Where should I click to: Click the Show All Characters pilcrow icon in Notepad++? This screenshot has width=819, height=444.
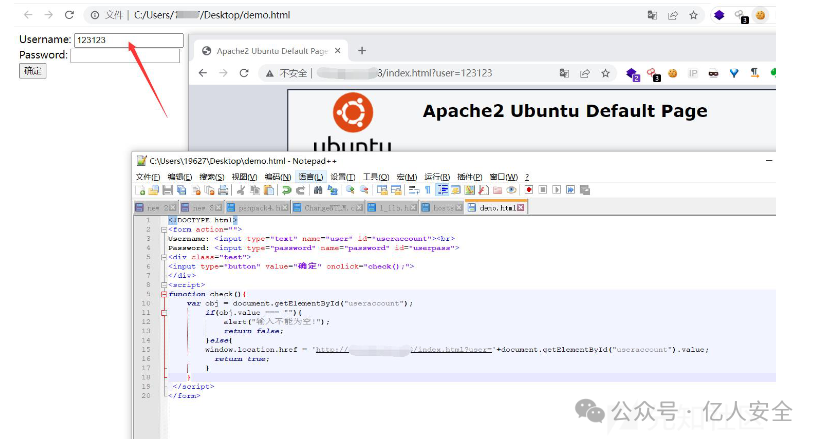tap(427, 190)
